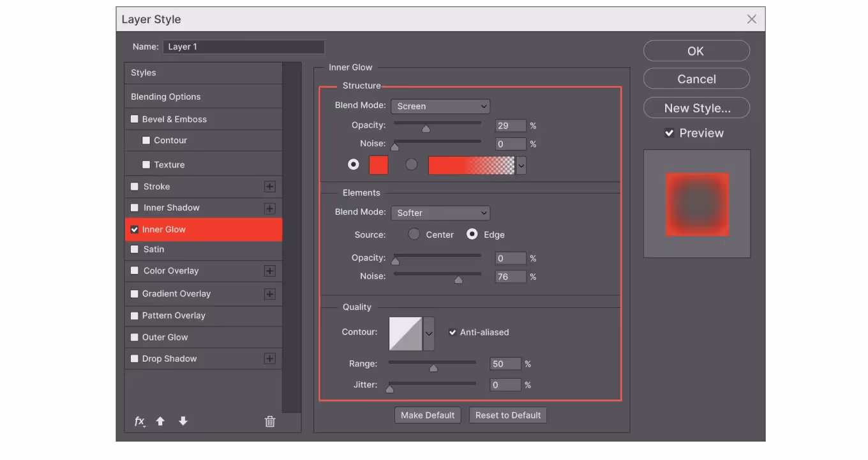Click the OK button

click(696, 51)
